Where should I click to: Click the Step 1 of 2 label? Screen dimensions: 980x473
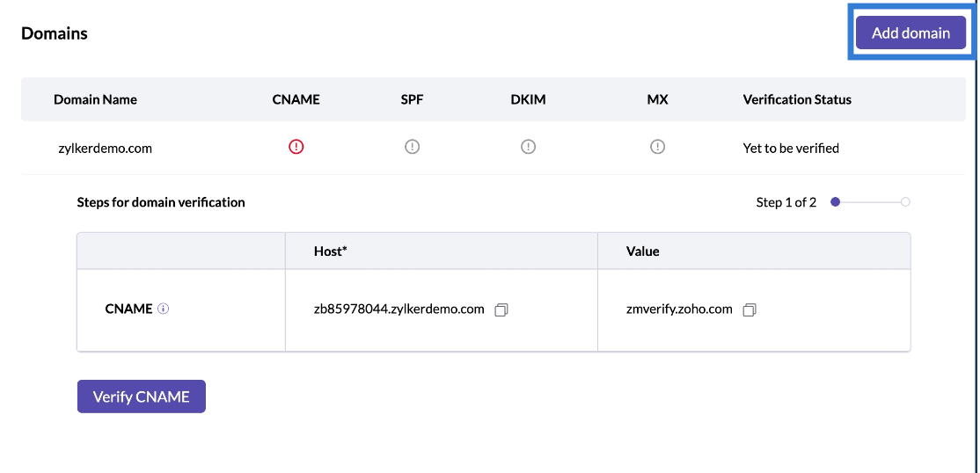coord(786,202)
